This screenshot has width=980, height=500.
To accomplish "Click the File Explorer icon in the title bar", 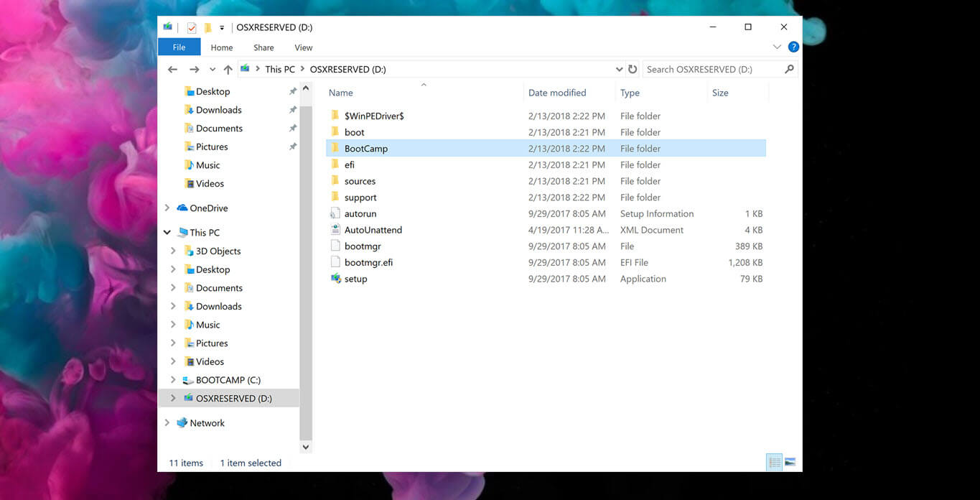I will pos(168,27).
